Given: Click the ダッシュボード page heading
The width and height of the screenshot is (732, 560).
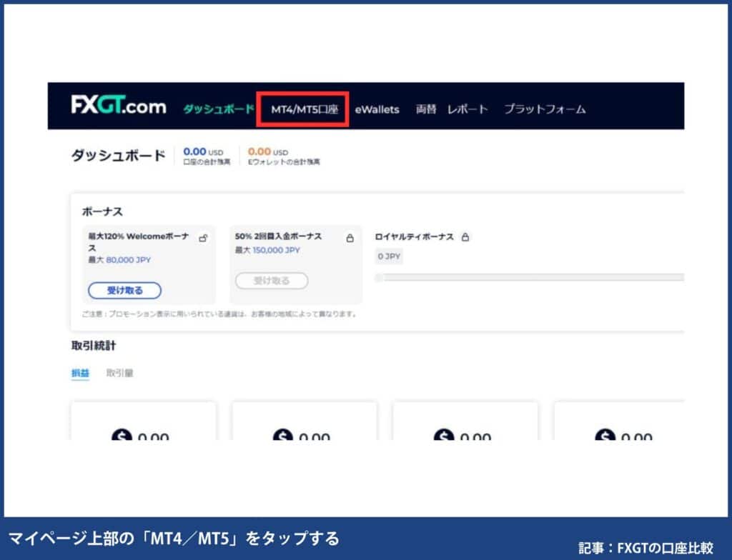Looking at the screenshot, I should click(118, 156).
